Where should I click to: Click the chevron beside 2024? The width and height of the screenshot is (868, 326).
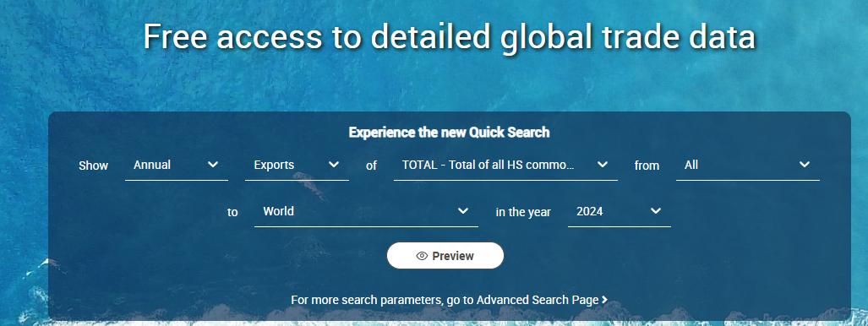coord(655,211)
